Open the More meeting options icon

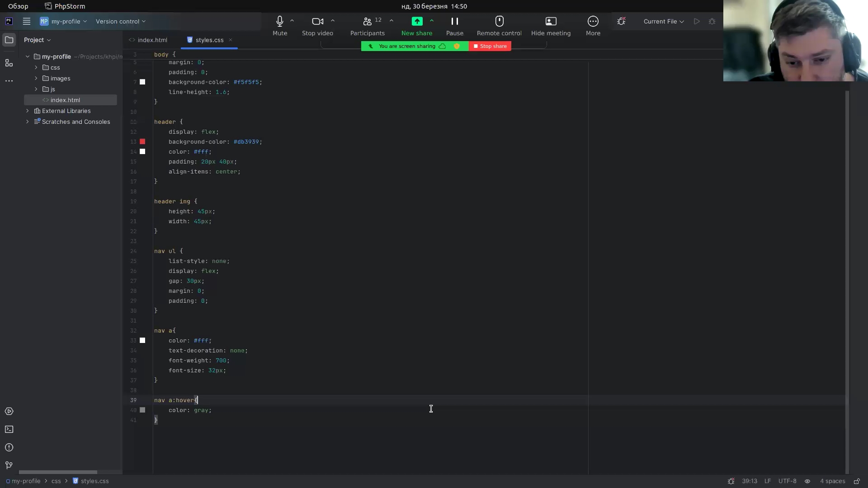coord(593,26)
